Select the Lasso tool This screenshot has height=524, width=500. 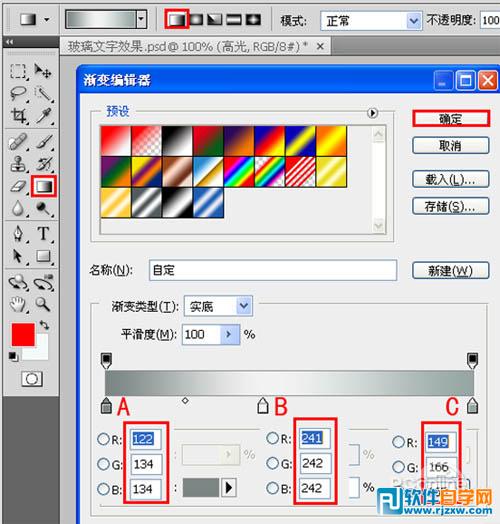coord(18,94)
